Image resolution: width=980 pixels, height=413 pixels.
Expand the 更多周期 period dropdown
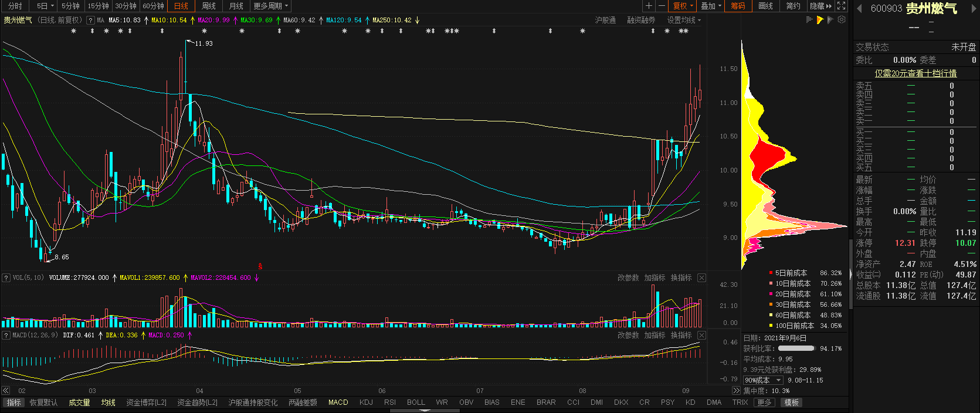[x=271, y=6]
